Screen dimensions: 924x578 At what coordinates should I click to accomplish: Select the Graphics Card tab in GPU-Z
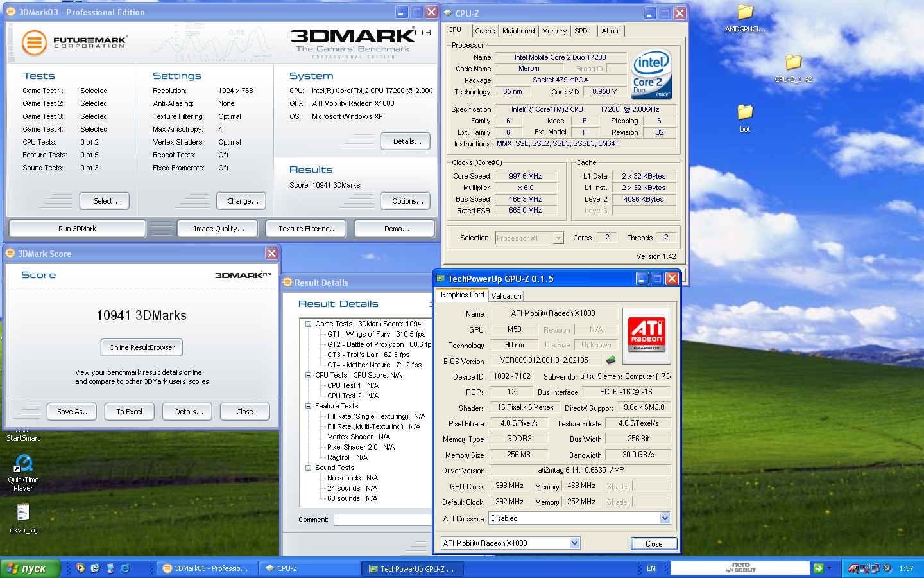462,295
